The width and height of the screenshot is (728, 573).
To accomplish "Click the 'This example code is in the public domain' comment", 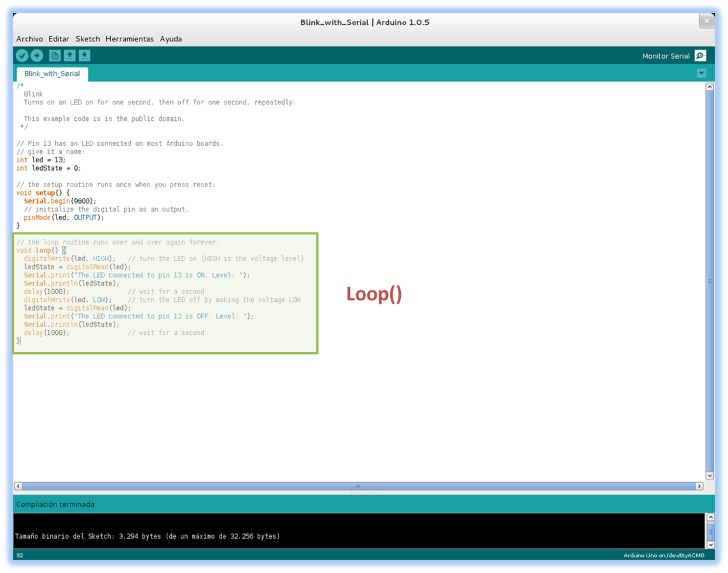I will coord(104,119).
